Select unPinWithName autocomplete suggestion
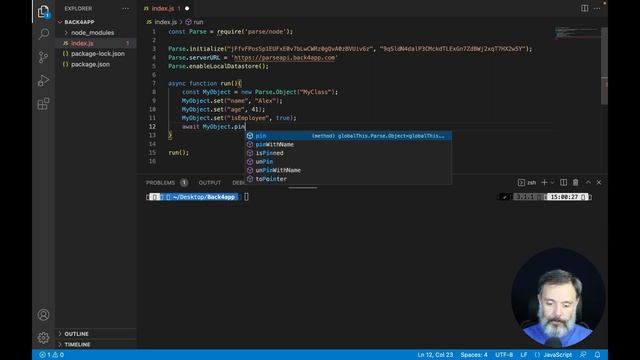 [x=348, y=170]
